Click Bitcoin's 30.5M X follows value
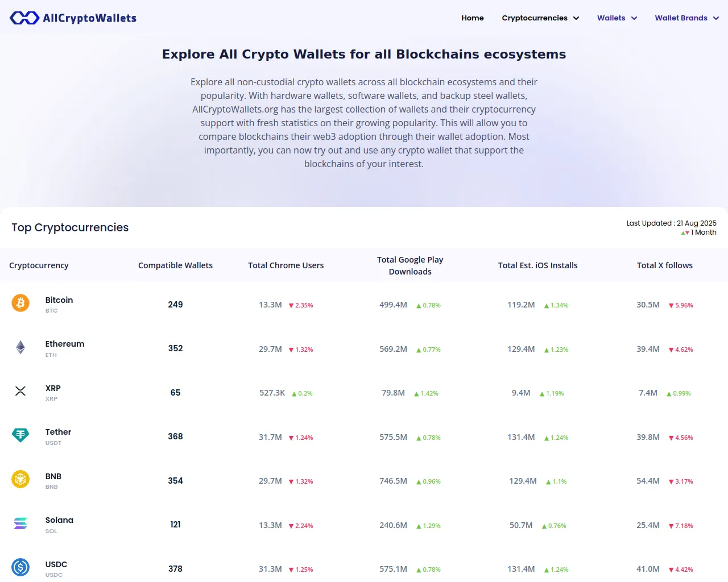Image resolution: width=728 pixels, height=582 pixels. (648, 305)
